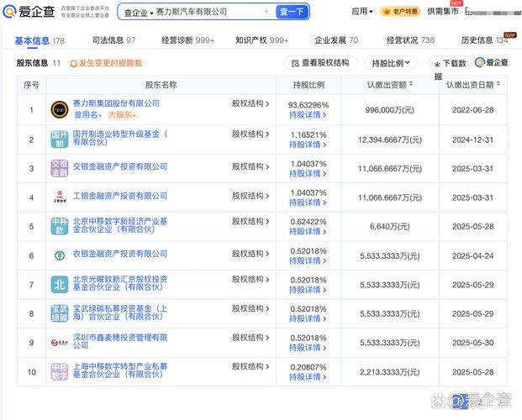
Task: Switch to the 经营状况 tab
Action: pyautogui.click(x=410, y=40)
